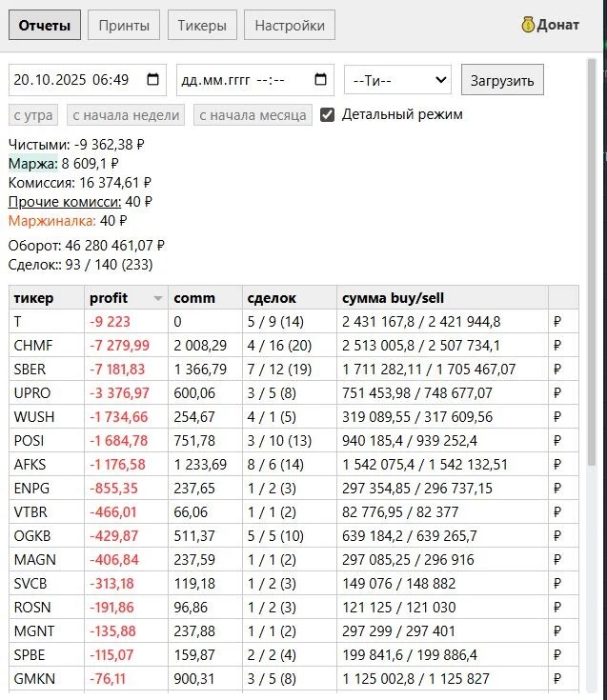The width and height of the screenshot is (607, 700).
Task: Select the SPBE ticker cell
Action: (x=47, y=655)
